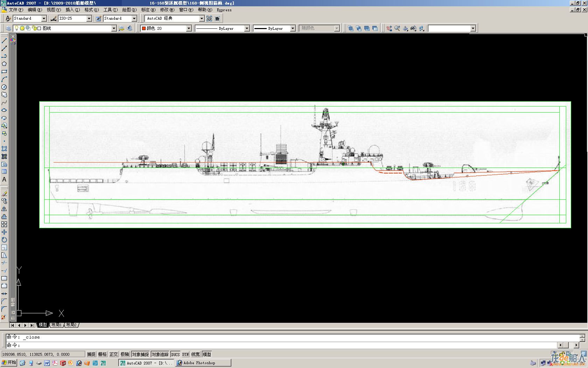Select the Arc tool
588x368 pixels.
[4, 79]
